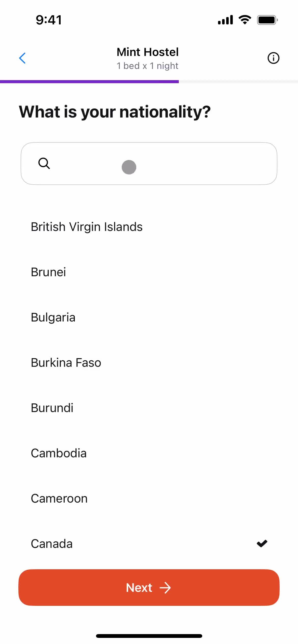Tap the purple booking progress bar
Screen dimensions: 298x644
pyautogui.click(x=89, y=82)
